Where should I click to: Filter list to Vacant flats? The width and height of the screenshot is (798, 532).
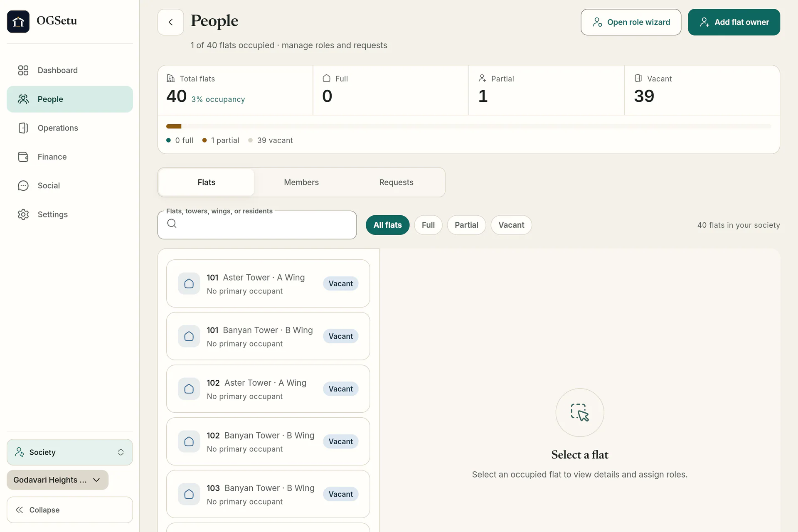(x=511, y=225)
